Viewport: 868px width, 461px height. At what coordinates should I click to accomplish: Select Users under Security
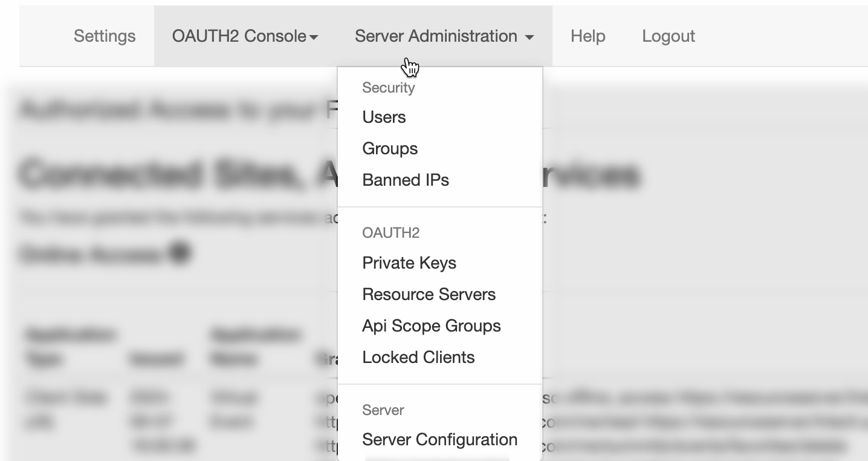[384, 117]
